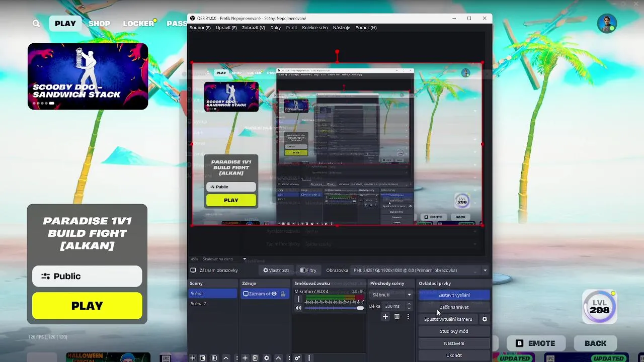The image size is (644, 362).
Task: Move scene up with Scény arrow icon
Action: pos(226,358)
